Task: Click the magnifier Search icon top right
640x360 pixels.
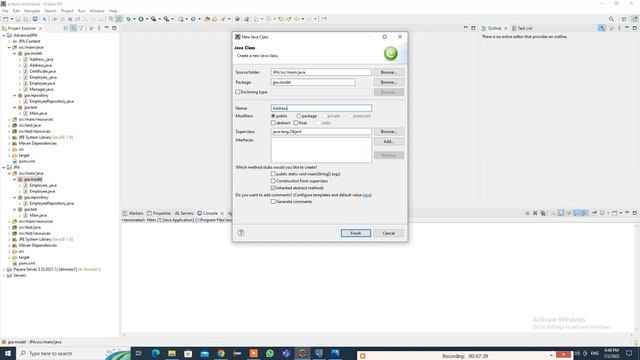Action: [x=611, y=19]
